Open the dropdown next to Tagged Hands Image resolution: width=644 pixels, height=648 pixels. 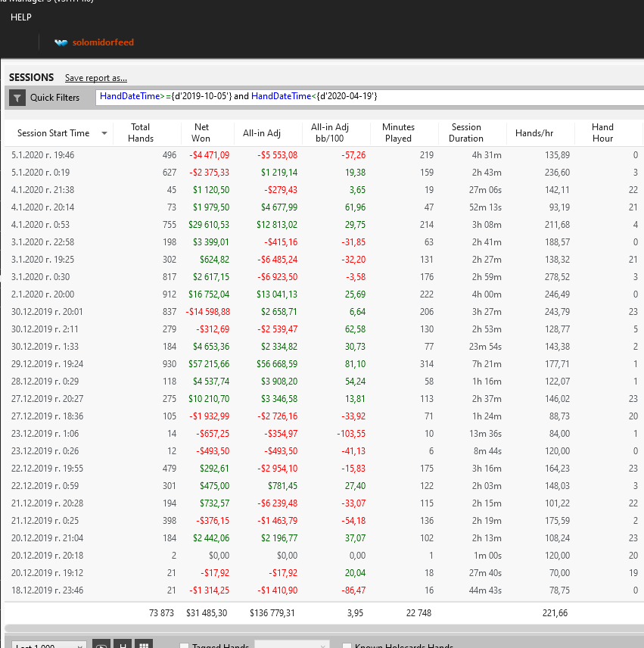point(291,645)
